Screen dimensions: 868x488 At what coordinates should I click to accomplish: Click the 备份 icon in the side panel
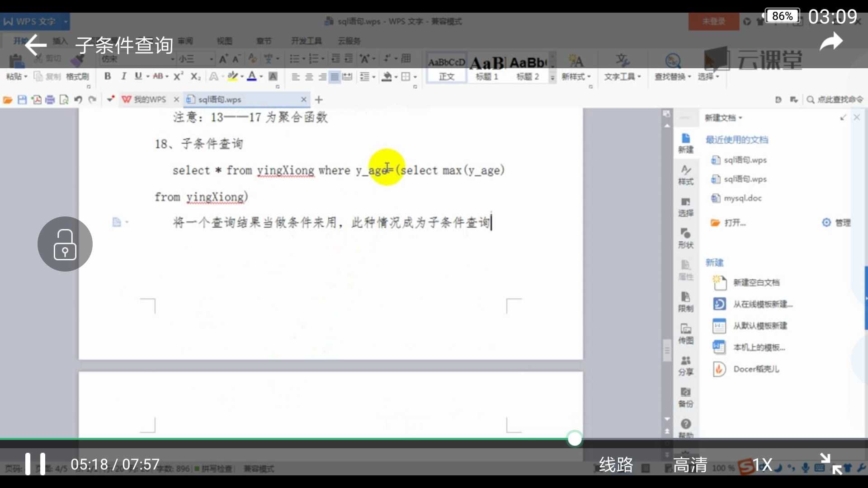tap(686, 397)
